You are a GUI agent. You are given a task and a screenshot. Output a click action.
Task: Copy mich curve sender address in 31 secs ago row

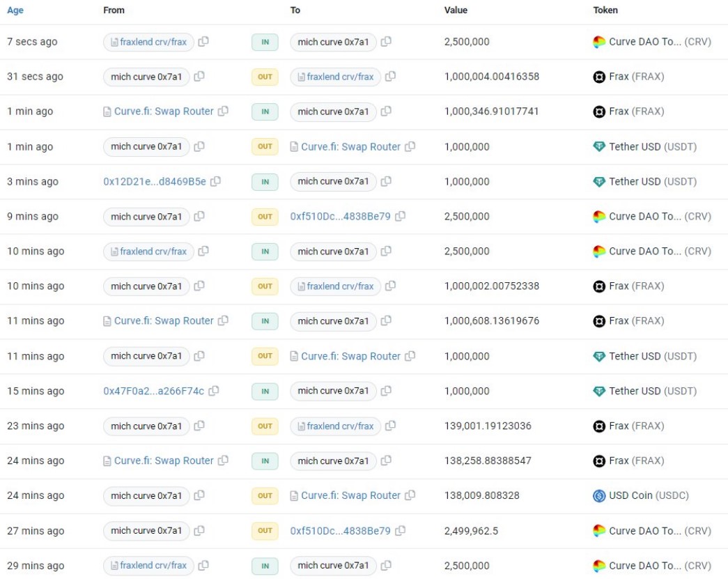click(199, 77)
